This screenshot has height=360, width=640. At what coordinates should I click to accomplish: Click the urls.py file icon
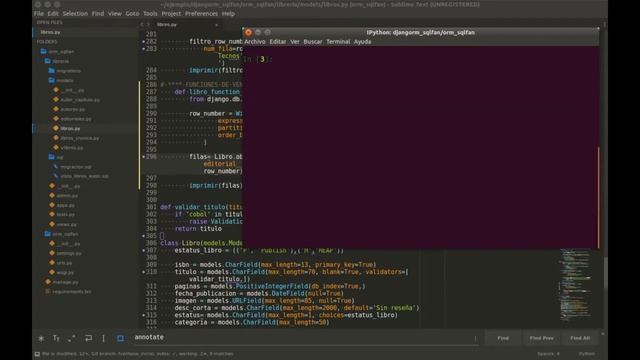[x=52, y=262]
